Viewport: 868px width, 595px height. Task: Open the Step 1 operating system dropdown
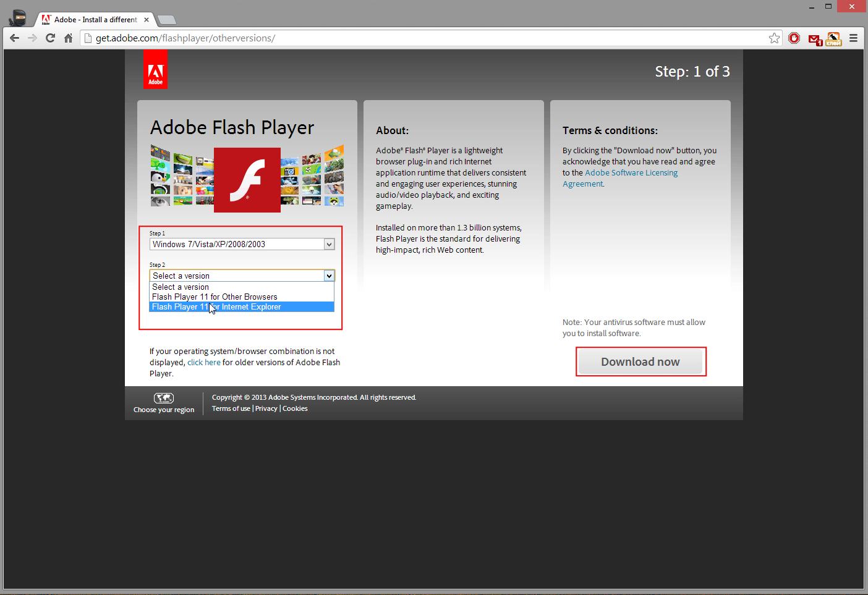click(x=241, y=244)
